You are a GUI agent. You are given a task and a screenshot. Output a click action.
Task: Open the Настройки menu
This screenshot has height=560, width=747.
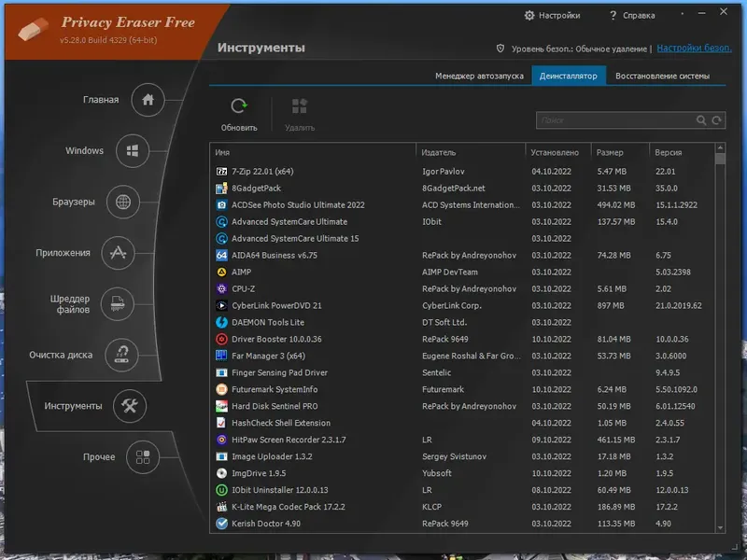554,14
